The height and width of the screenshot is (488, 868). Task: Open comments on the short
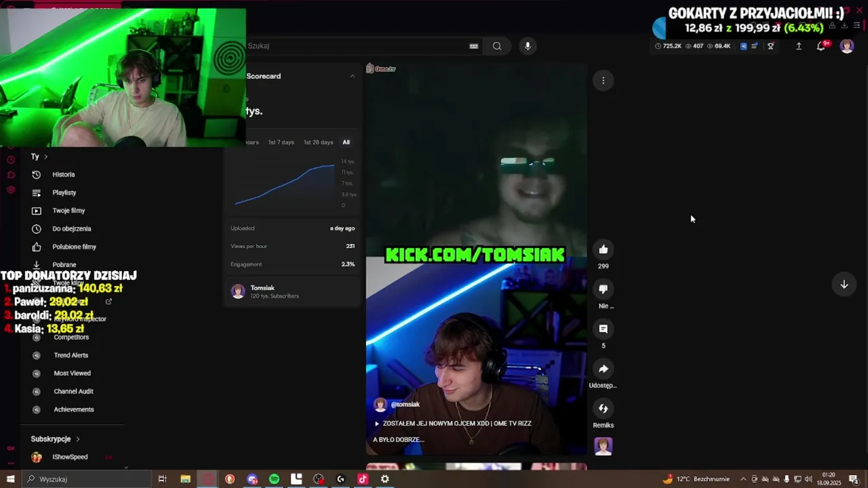(x=603, y=329)
